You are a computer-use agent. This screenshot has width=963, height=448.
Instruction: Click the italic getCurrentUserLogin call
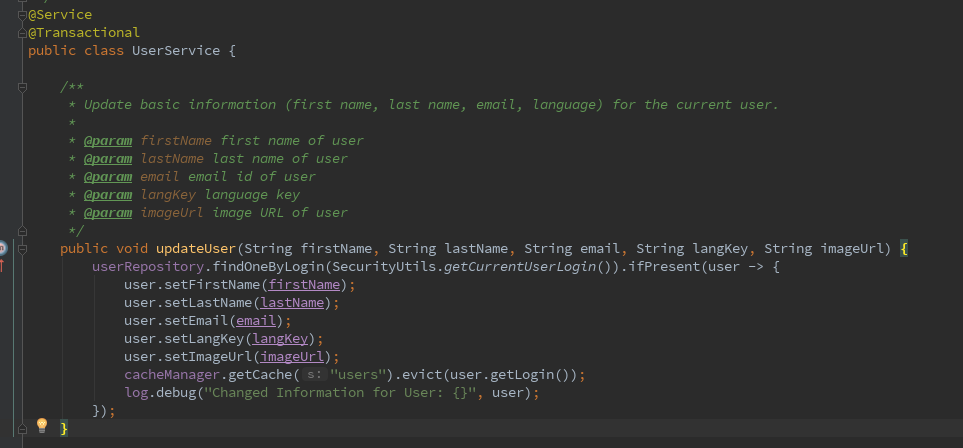(x=520, y=267)
